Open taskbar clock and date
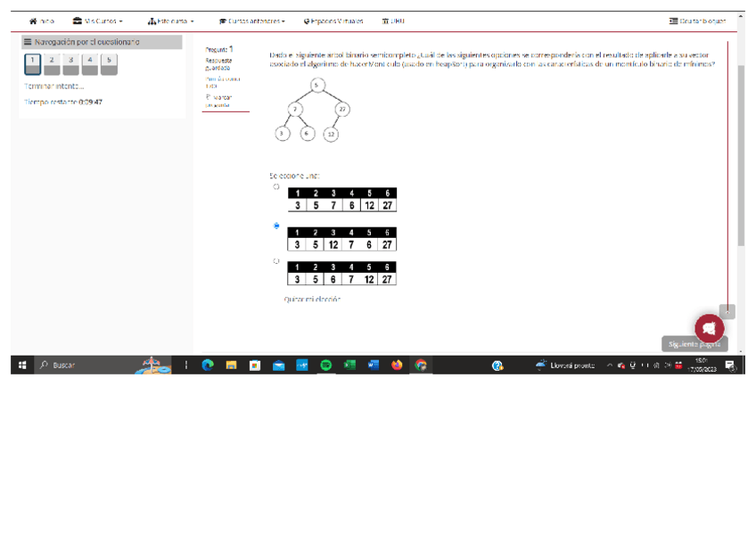The height and width of the screenshot is (534, 756). 702,366
